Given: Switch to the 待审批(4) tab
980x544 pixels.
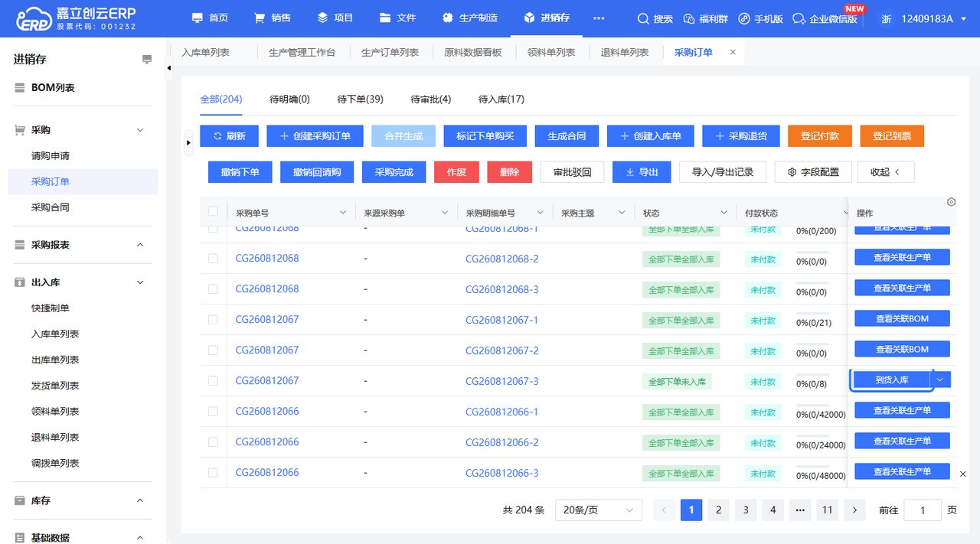Looking at the screenshot, I should click(x=430, y=99).
